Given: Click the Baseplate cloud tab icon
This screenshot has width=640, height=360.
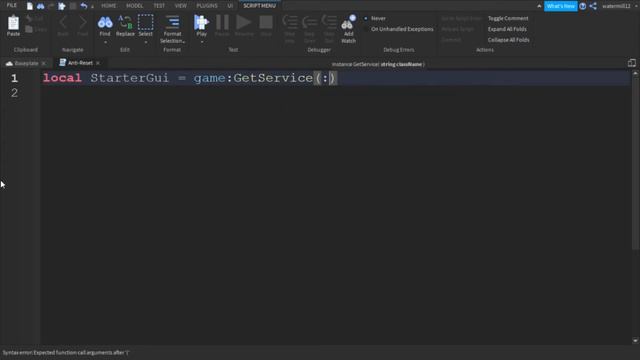Looking at the screenshot, I should [9, 63].
